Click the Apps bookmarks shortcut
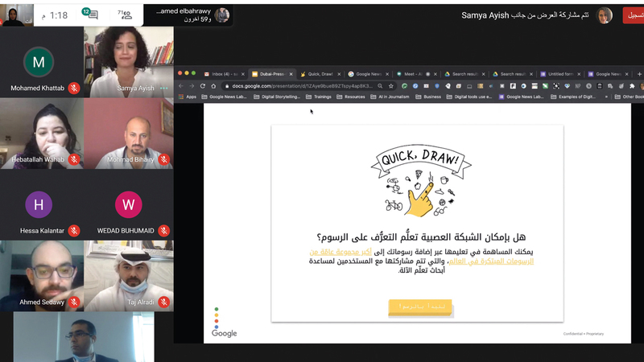This screenshot has height=362, width=644. [x=187, y=97]
